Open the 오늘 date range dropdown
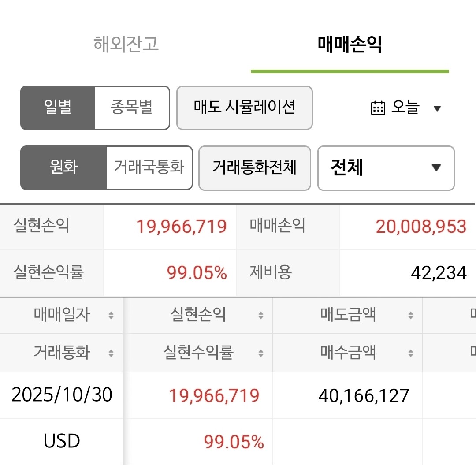476x469 pixels. [x=406, y=108]
